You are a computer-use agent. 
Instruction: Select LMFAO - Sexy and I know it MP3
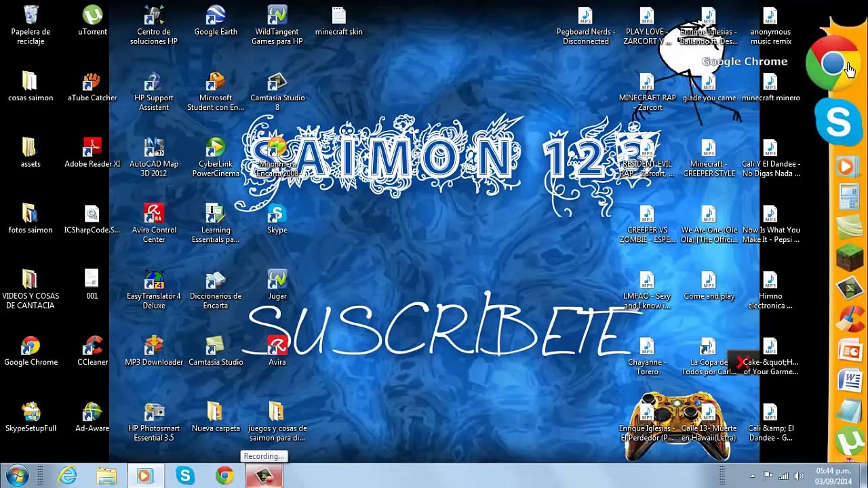pyautogui.click(x=648, y=289)
